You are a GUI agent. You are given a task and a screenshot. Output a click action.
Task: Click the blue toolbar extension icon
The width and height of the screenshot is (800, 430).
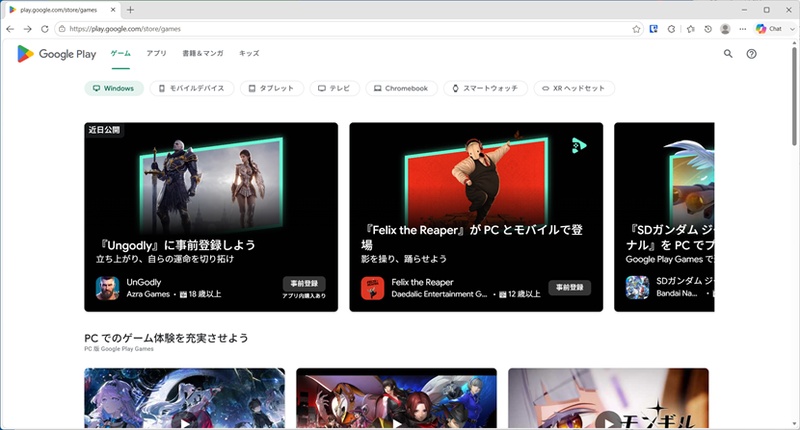(x=654, y=29)
